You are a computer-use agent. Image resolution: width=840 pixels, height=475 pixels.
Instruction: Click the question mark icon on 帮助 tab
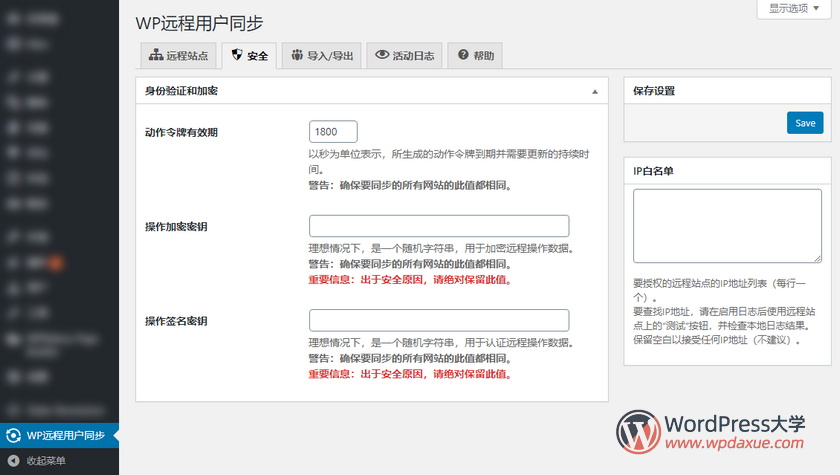[x=463, y=56]
